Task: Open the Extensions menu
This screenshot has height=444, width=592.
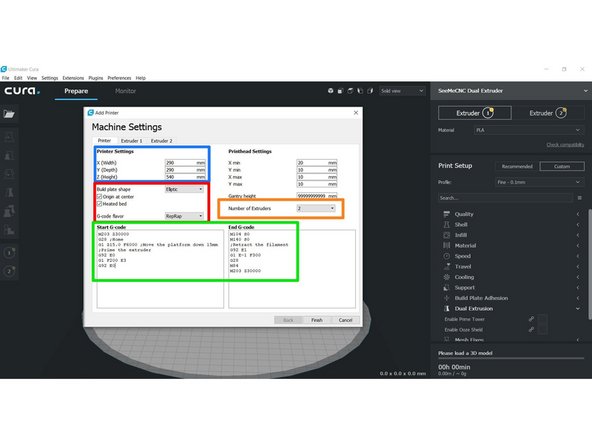Action: pyautogui.click(x=73, y=78)
